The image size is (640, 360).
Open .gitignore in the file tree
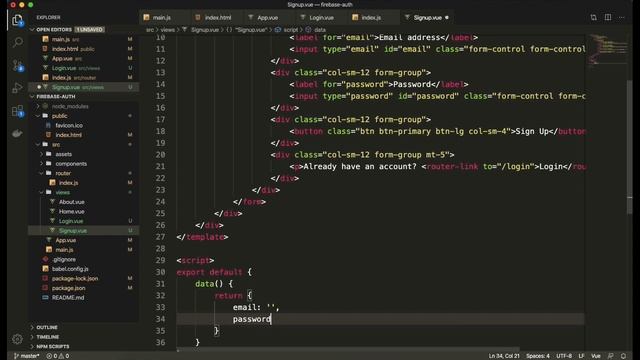pyautogui.click(x=64, y=259)
